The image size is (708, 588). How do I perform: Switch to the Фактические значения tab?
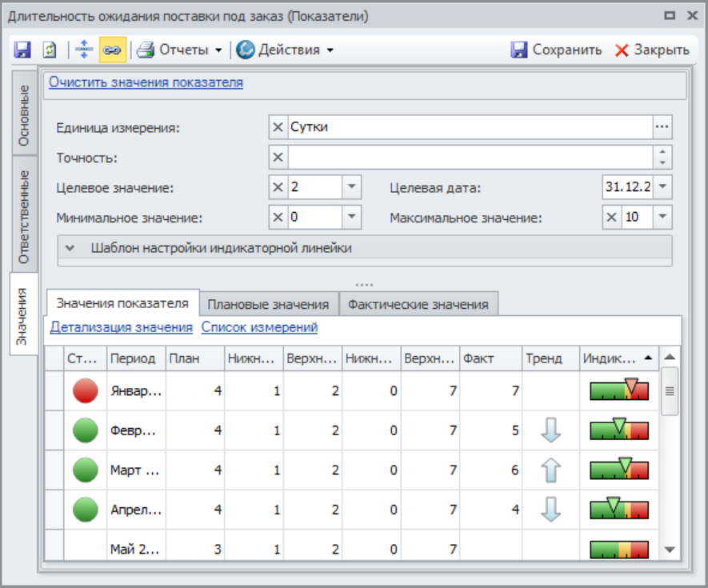point(420,304)
